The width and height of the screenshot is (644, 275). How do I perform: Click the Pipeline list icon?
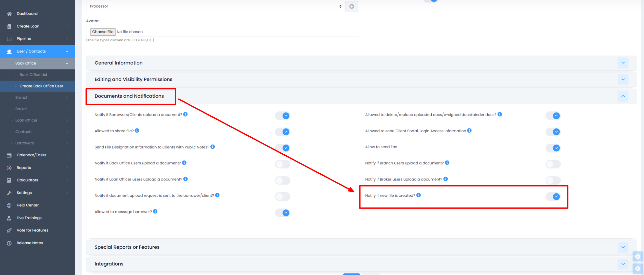[x=9, y=39]
